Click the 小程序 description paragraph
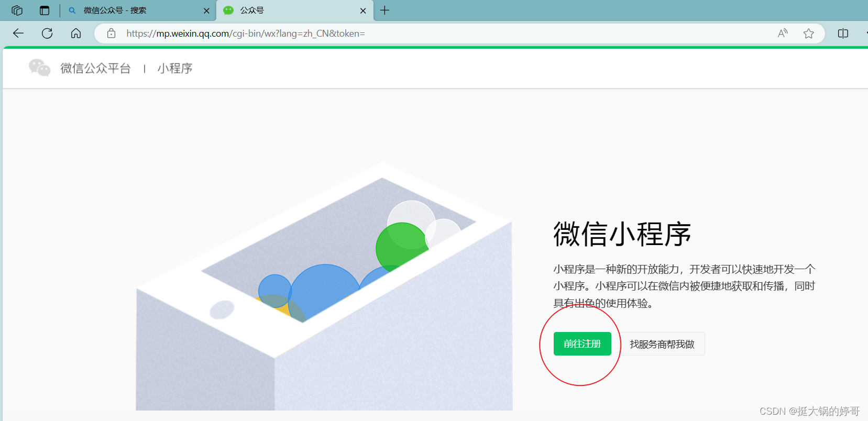Viewport: 868px width, 421px height. click(684, 286)
